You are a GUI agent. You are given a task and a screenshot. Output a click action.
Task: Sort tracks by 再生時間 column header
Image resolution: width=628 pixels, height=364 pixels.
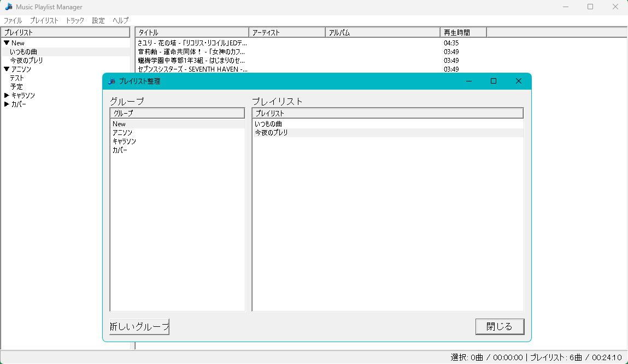pos(463,32)
